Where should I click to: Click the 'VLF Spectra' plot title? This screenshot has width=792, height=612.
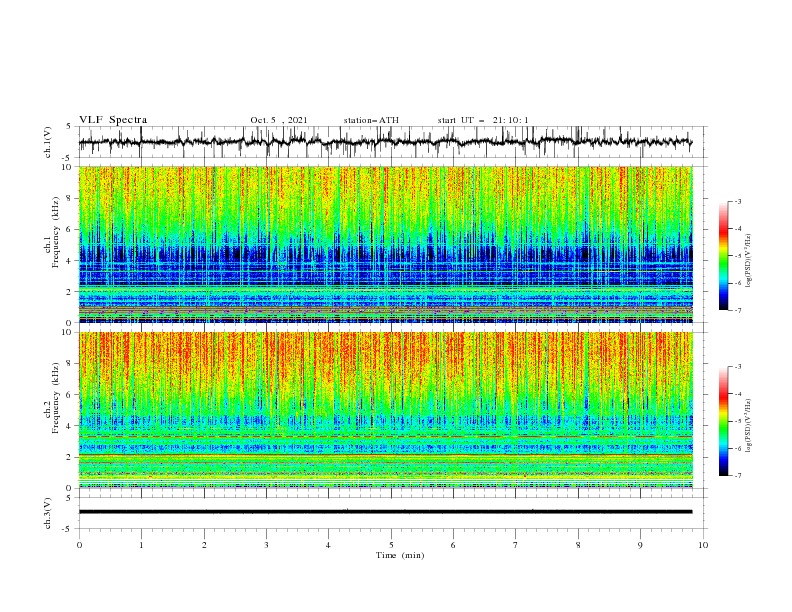(x=113, y=120)
